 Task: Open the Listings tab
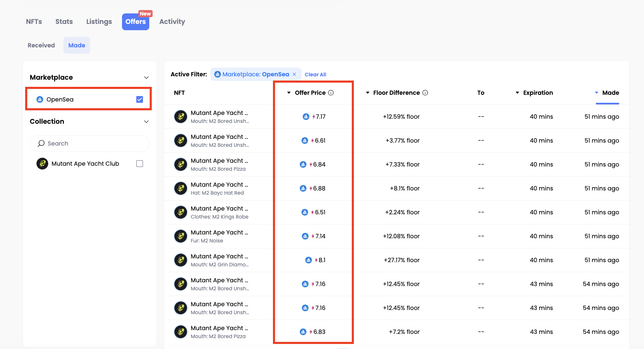pyautogui.click(x=99, y=21)
